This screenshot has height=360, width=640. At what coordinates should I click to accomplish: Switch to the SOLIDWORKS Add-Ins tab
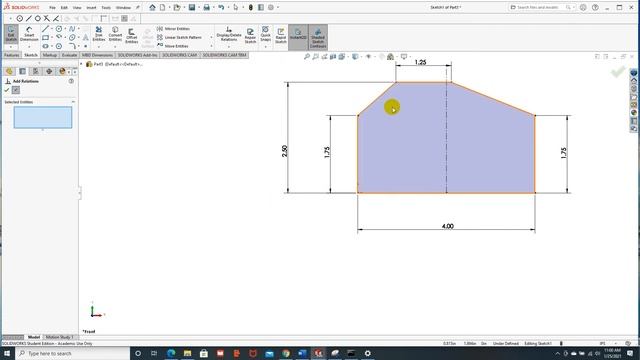[138, 55]
